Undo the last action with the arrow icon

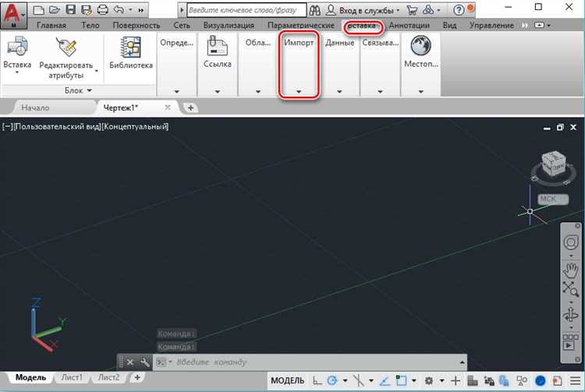[119, 10]
